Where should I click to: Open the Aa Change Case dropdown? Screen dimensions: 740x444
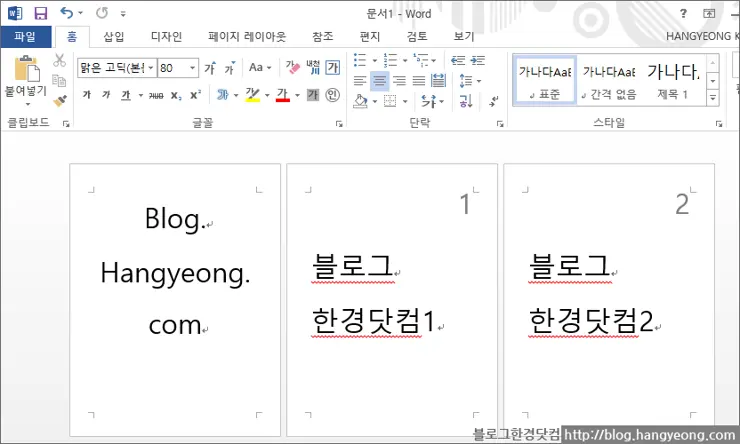pyautogui.click(x=260, y=67)
